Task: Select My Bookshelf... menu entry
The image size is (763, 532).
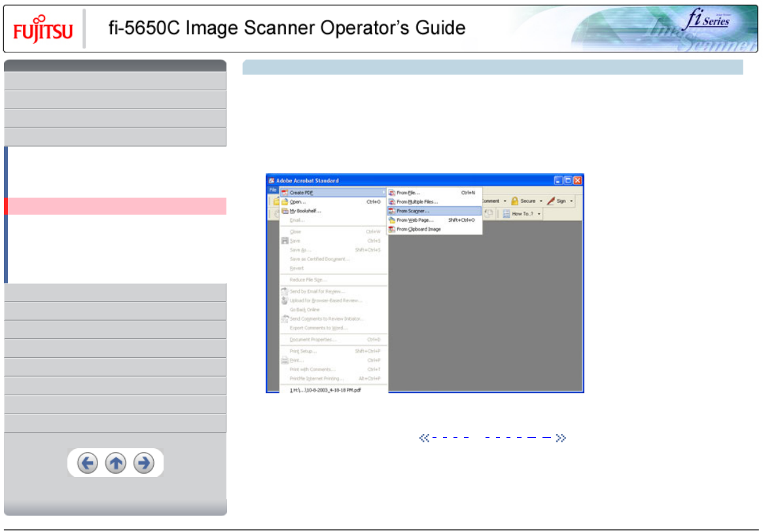Action: point(333,211)
